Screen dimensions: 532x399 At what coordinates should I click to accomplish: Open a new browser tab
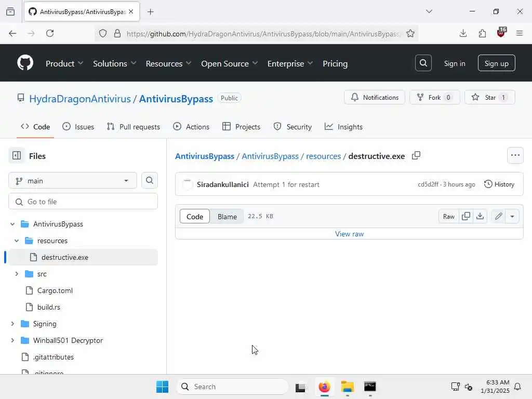click(151, 12)
